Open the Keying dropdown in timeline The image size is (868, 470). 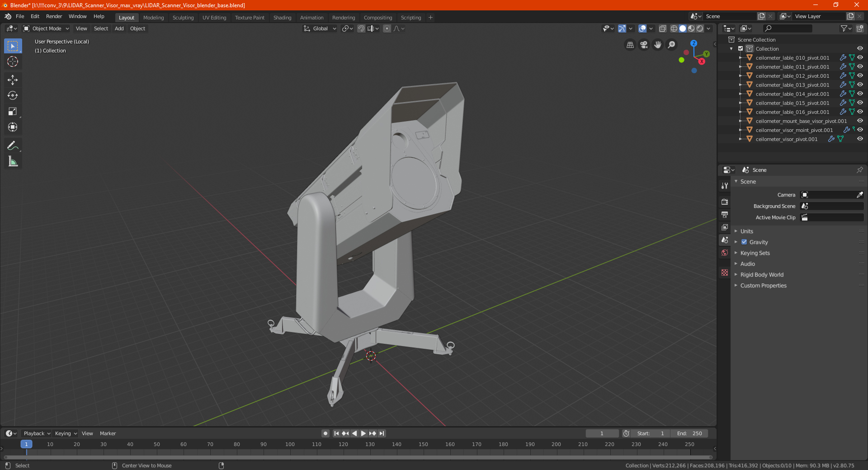coord(66,433)
